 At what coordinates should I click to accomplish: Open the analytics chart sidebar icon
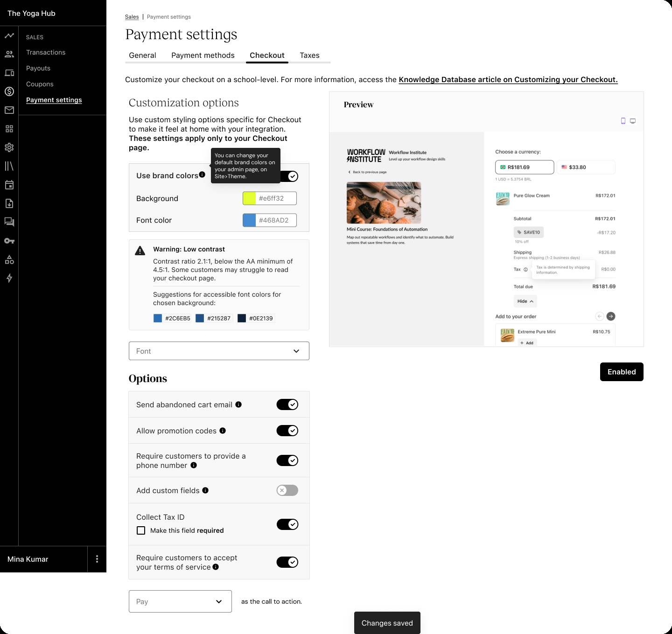pos(9,35)
